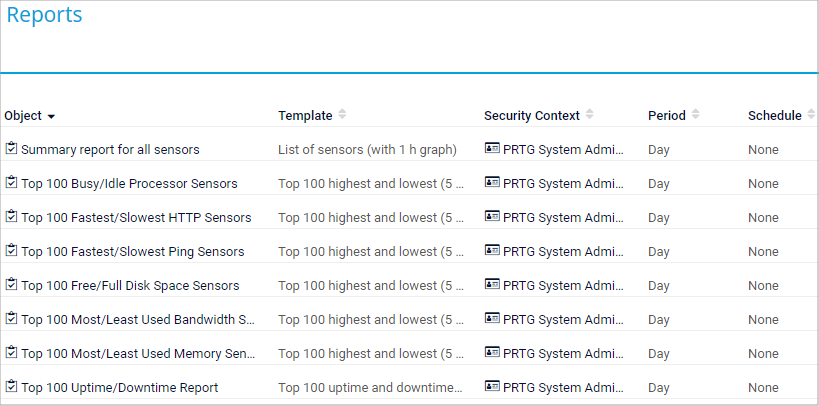Open Top 100 Most/Least Used Bandwidth report
This screenshot has width=819, height=406.
(x=138, y=320)
